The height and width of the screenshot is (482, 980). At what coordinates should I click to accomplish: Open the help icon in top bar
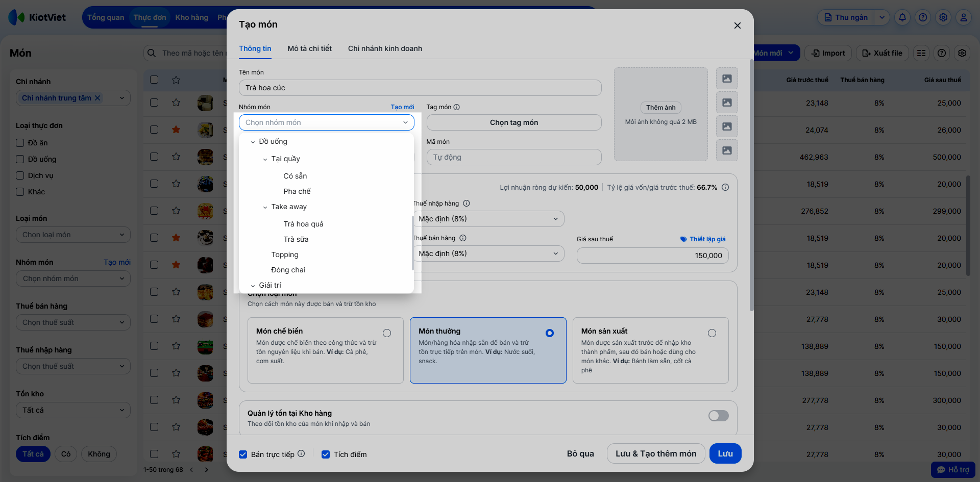point(923,17)
